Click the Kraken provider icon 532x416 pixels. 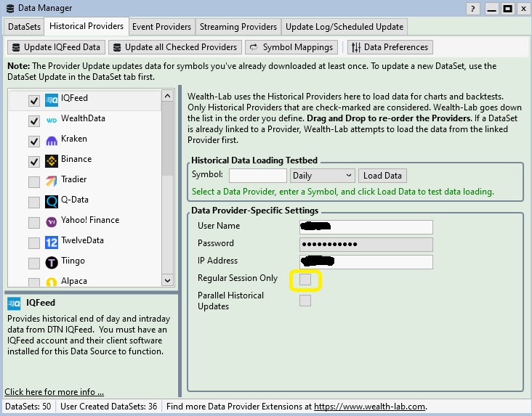click(x=52, y=140)
